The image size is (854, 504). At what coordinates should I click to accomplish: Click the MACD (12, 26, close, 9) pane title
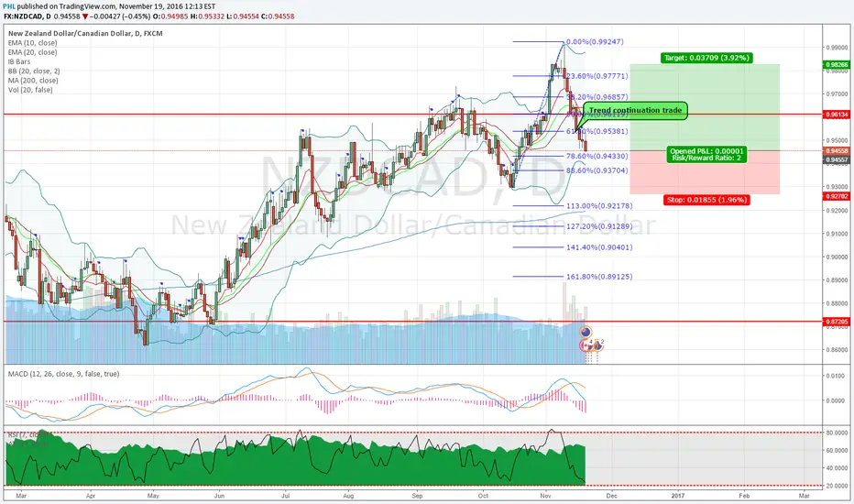coord(64,374)
